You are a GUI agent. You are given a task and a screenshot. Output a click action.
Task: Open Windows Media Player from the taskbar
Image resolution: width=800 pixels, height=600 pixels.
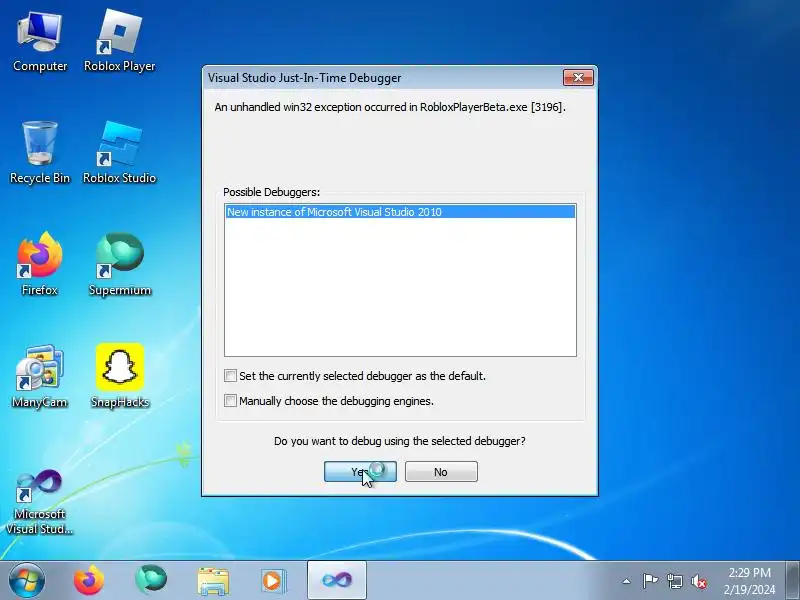coord(274,581)
